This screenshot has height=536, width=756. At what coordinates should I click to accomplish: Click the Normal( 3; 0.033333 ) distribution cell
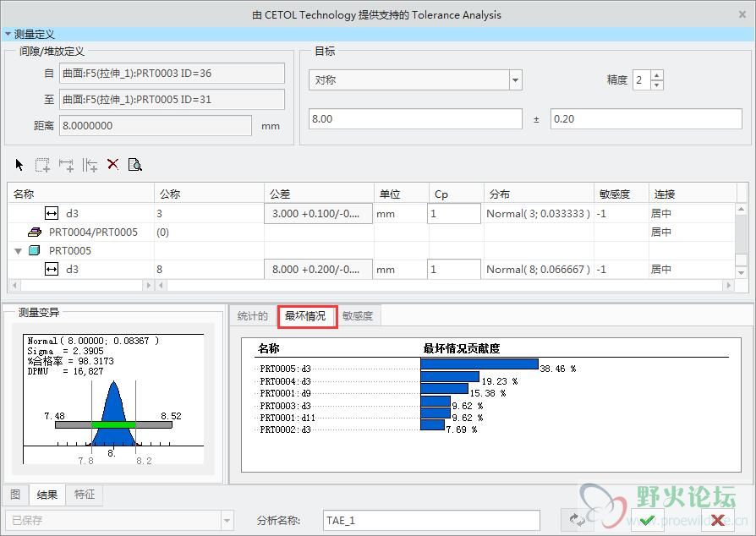click(538, 213)
